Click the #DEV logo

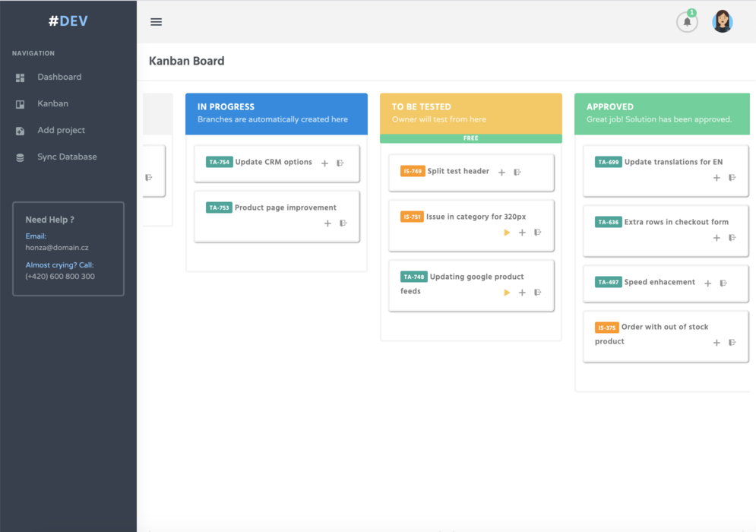pyautogui.click(x=68, y=21)
